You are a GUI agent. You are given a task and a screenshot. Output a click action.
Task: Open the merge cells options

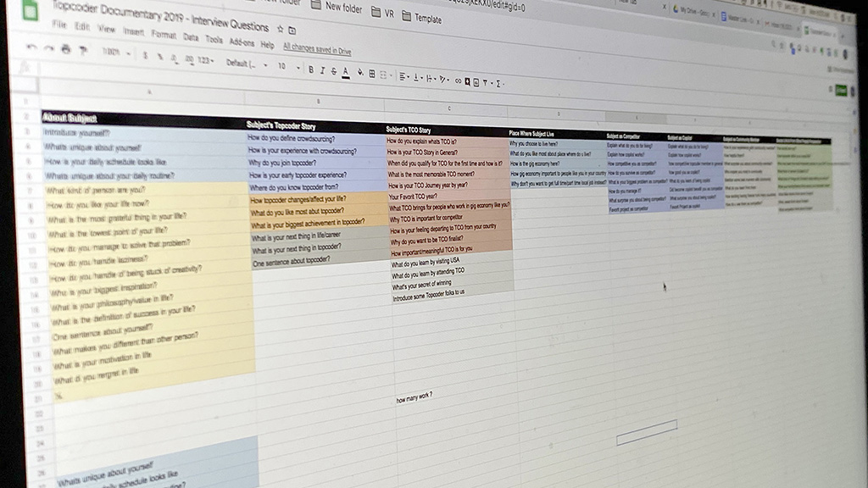pyautogui.click(x=385, y=75)
